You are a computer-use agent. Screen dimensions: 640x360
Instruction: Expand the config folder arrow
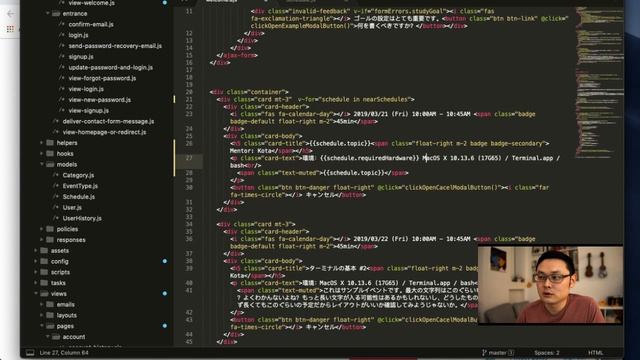point(36,261)
